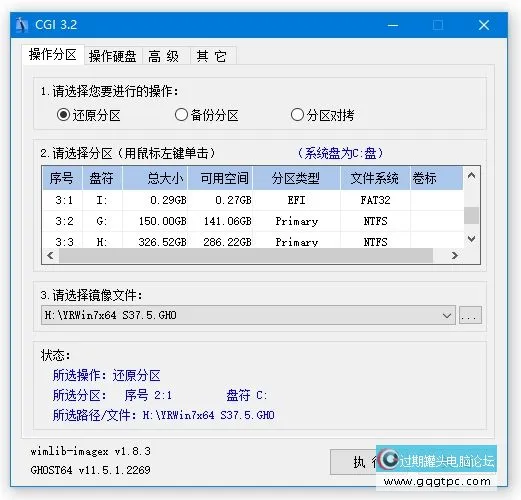Click the 文件系统 column header
Viewport: 521px width, 500px height.
pos(375,178)
